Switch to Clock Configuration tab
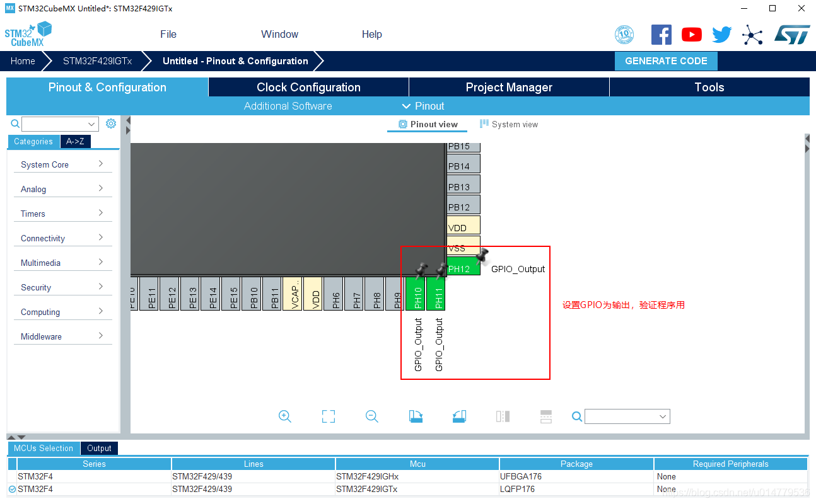The width and height of the screenshot is (816, 504). (308, 87)
